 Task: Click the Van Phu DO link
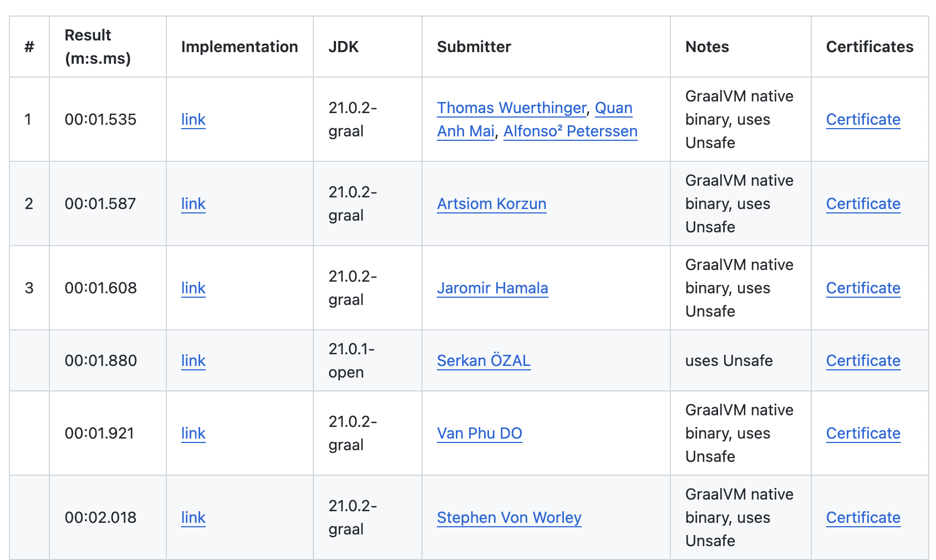479,433
